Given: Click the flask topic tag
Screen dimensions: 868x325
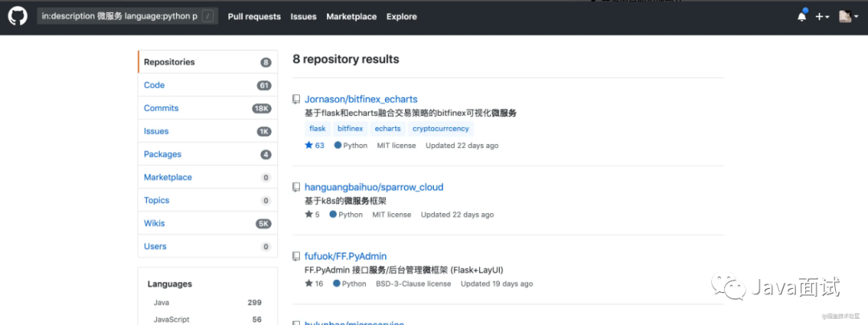Looking at the screenshot, I should coord(317,129).
